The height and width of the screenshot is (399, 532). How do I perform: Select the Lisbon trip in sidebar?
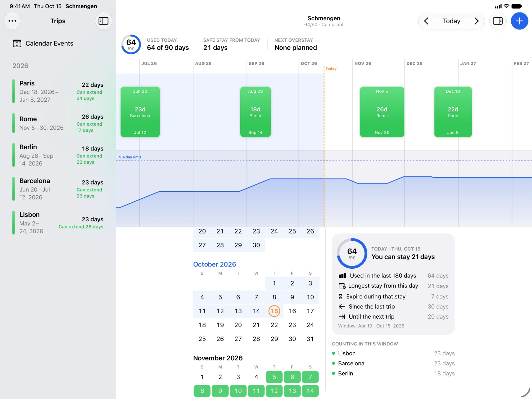point(58,223)
